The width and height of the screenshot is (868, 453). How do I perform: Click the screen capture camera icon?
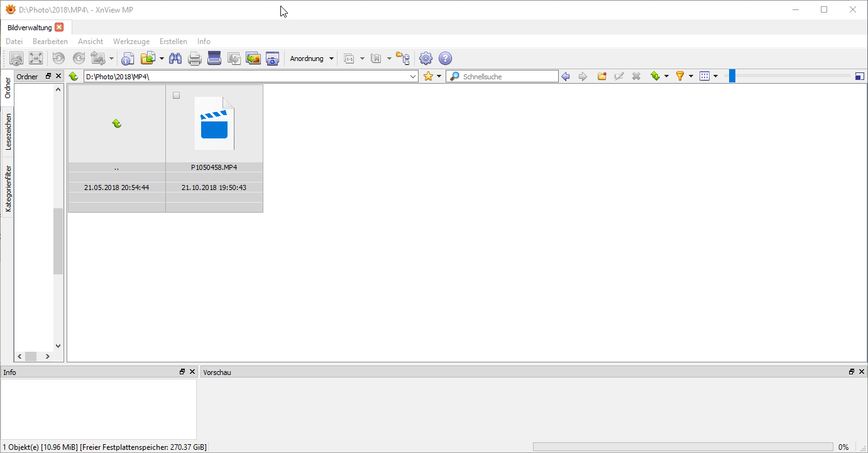(x=272, y=59)
